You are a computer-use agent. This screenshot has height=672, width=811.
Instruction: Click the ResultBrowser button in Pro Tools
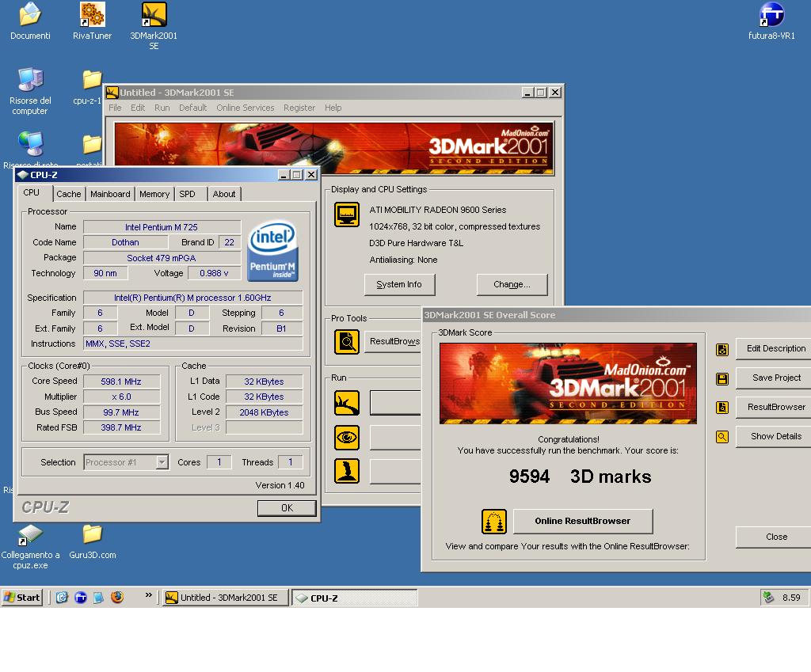pyautogui.click(x=393, y=341)
